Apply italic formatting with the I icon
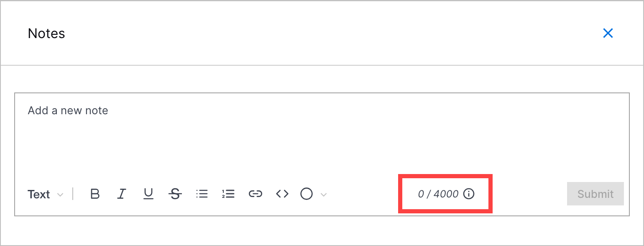The height and width of the screenshot is (246, 644). pos(122,194)
